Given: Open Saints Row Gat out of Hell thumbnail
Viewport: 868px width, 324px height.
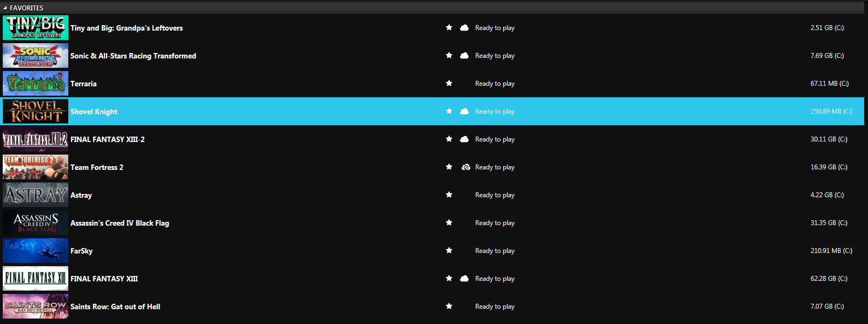Looking at the screenshot, I should click(x=36, y=306).
